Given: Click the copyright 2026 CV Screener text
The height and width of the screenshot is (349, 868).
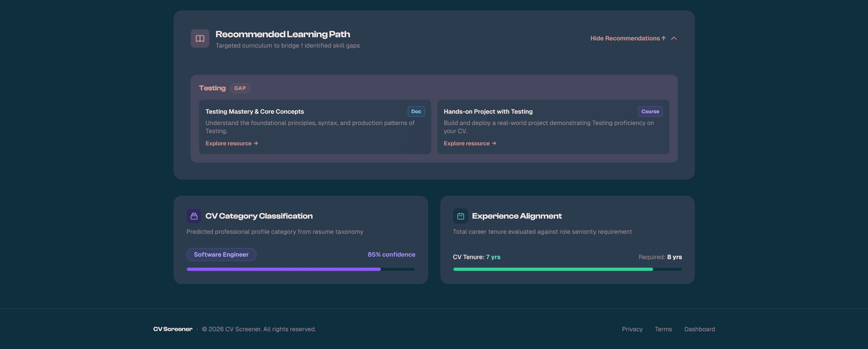Looking at the screenshot, I should (x=259, y=329).
